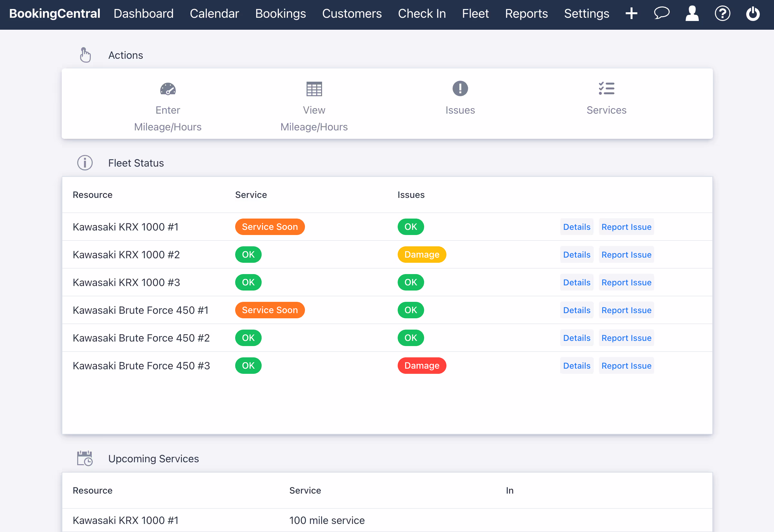
Task: Click the Fleet Status info icon
Action: pyautogui.click(x=85, y=163)
